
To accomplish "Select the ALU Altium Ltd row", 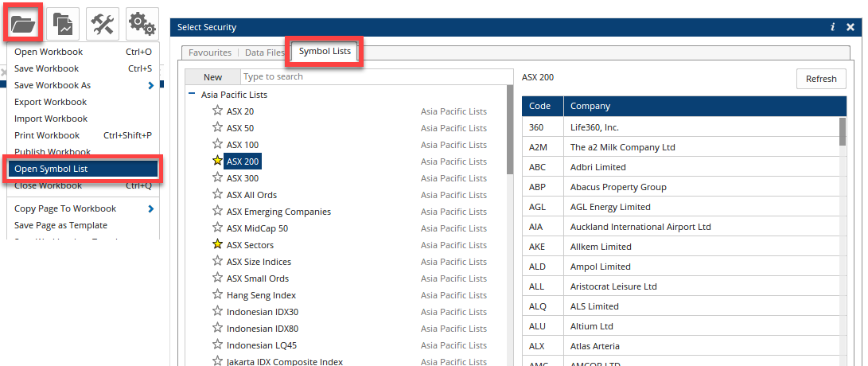I will tap(680, 326).
